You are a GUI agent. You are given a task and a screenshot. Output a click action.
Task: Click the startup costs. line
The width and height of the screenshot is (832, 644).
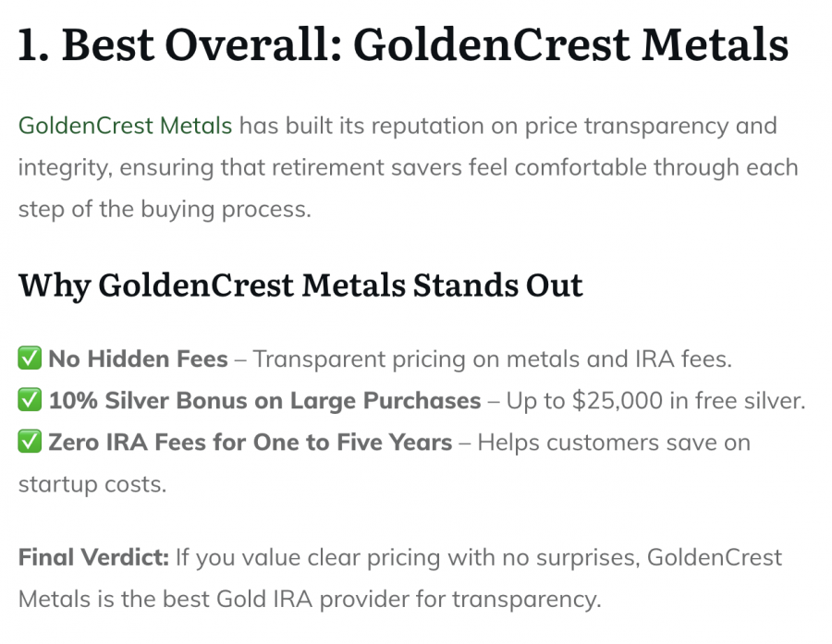(92, 484)
